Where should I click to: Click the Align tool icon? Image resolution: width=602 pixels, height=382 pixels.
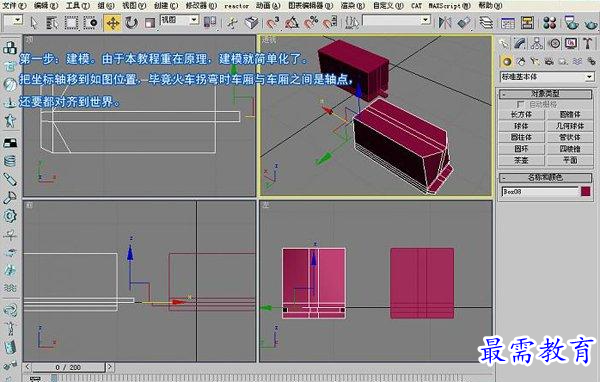(x=464, y=23)
